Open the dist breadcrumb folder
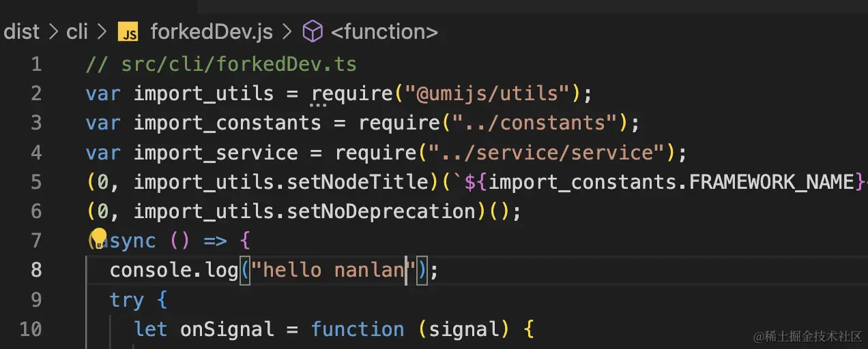 [22, 31]
